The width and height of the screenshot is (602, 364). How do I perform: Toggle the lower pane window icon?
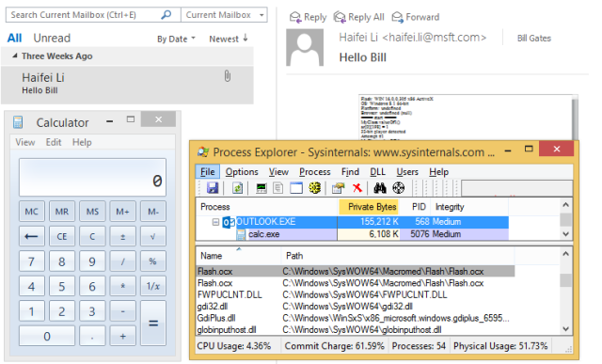[296, 188]
